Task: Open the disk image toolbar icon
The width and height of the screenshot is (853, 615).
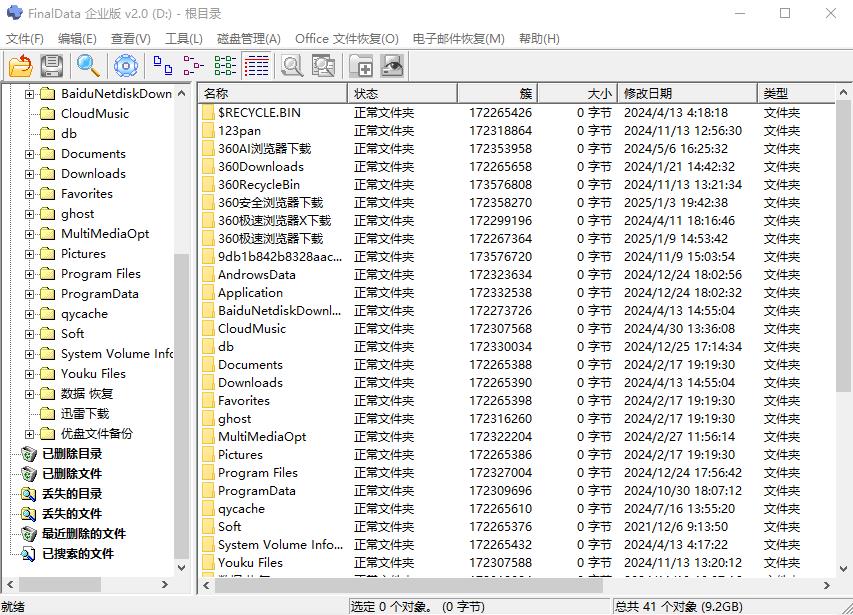Action: tap(391, 65)
